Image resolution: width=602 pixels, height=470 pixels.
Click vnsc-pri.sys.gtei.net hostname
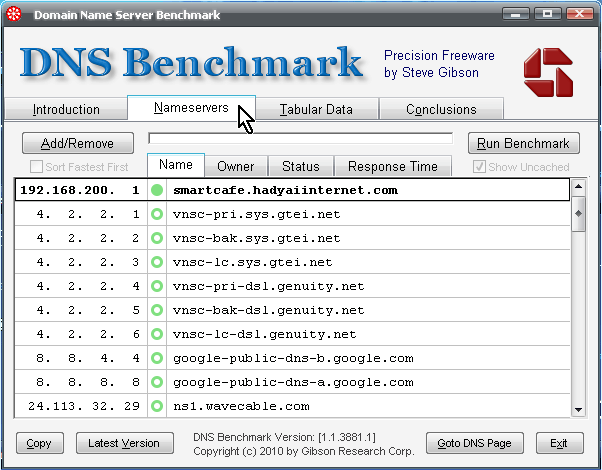click(256, 214)
